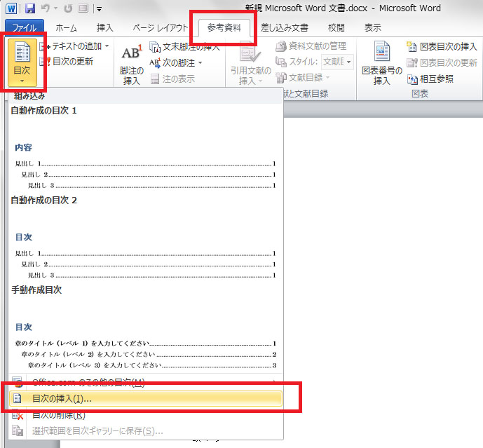
Task: Click 目次の更新 update icon
Action: pos(46,61)
